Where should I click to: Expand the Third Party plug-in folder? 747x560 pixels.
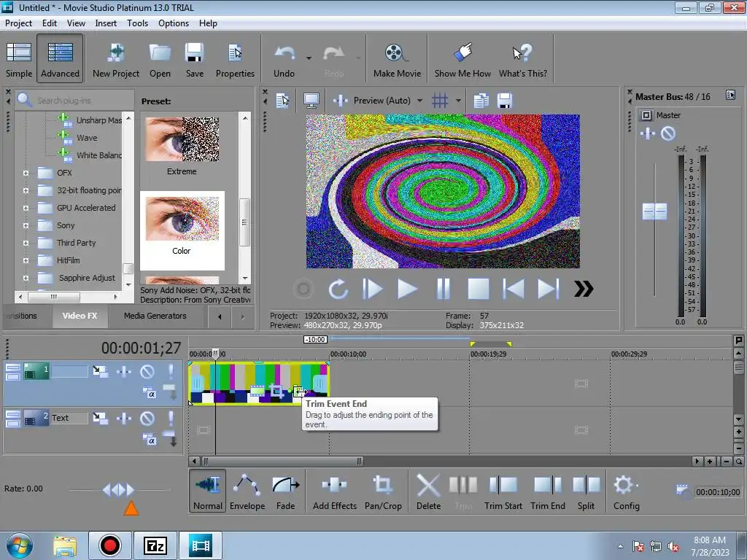[x=26, y=243]
